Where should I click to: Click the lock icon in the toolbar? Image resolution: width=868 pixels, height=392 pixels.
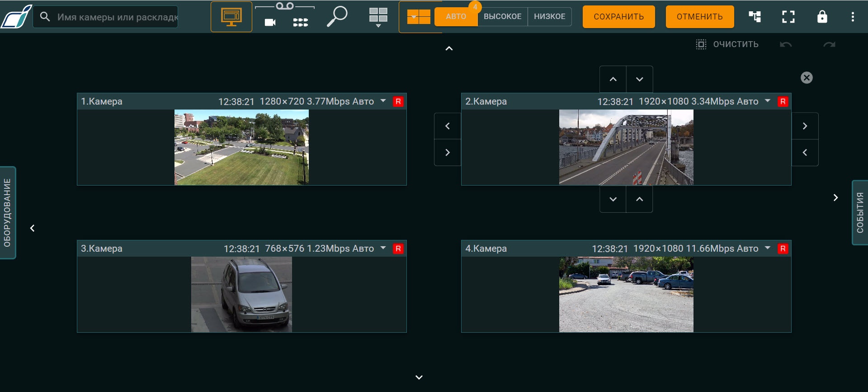822,17
